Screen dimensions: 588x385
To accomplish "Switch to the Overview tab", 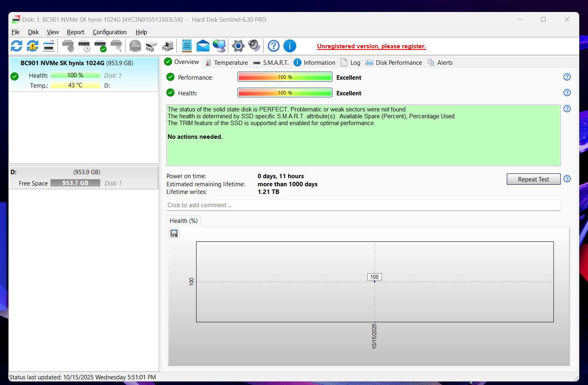I will (182, 62).
